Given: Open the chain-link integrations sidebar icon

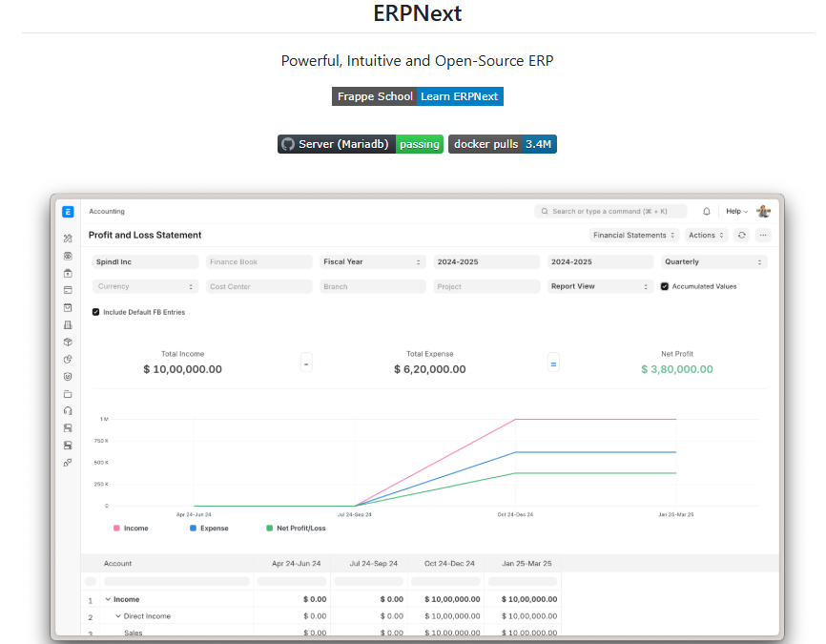Looking at the screenshot, I should pyautogui.click(x=68, y=464).
